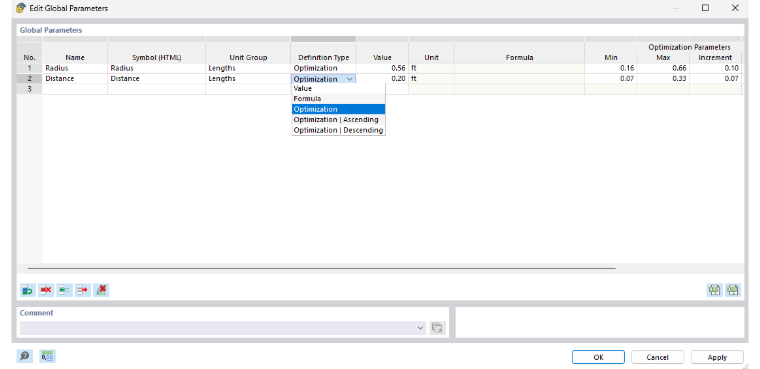The width and height of the screenshot is (760, 369).
Task: Select Optimization | Descending option
Action: 338,130
